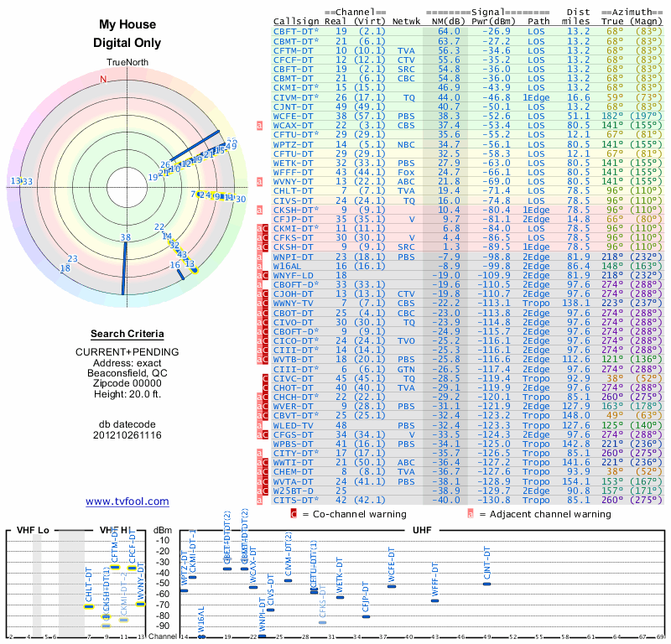The height and width of the screenshot is (644, 671).
Task: Click the co-channel badge on CIVC-DT row
Action: pos(265,379)
